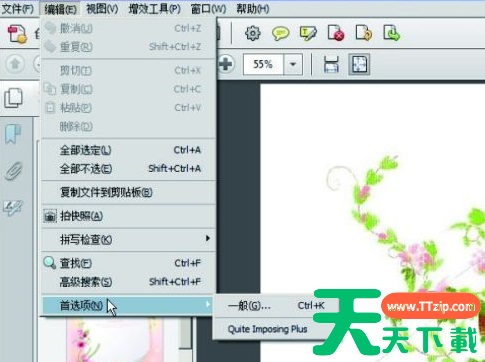The image size is (485, 362).
Task: Expand the 拼写检查(K) submenu
Action: point(129,239)
